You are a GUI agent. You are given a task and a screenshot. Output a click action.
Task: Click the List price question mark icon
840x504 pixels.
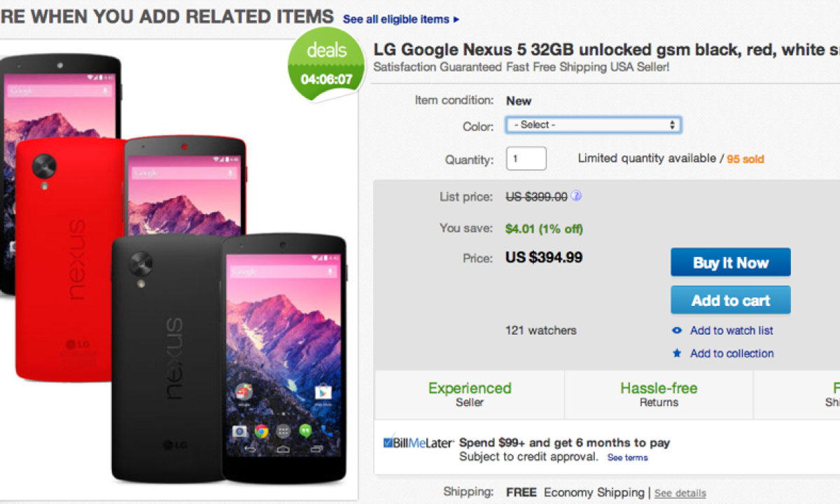[577, 197]
